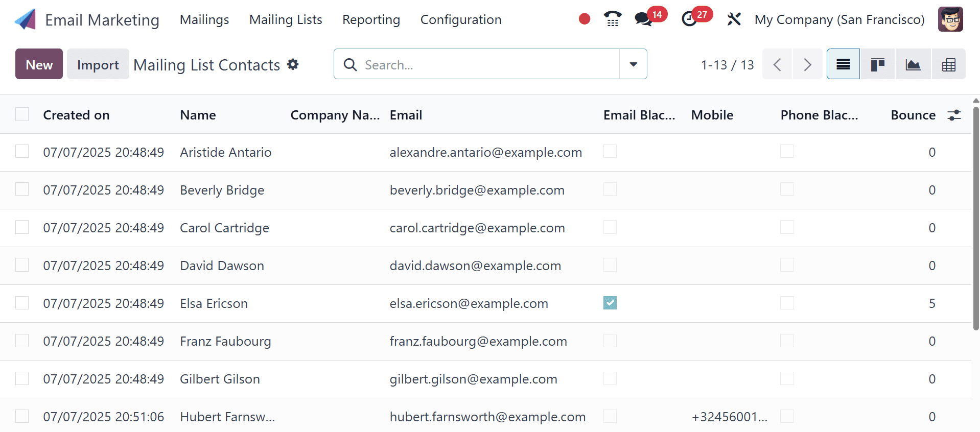Viewport: 980px width, 432px height.
Task: Switch to graph view
Action: (x=913, y=64)
